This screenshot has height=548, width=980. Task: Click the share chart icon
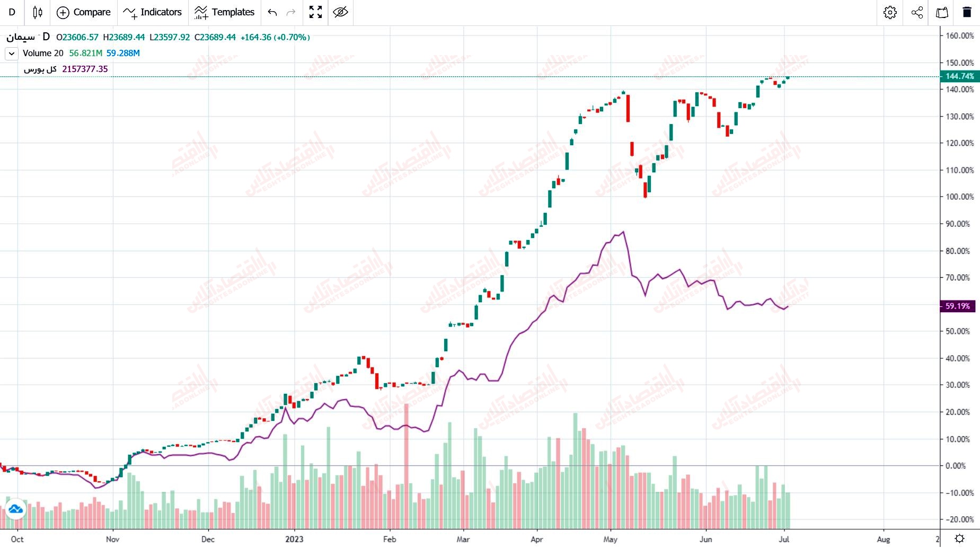(917, 12)
